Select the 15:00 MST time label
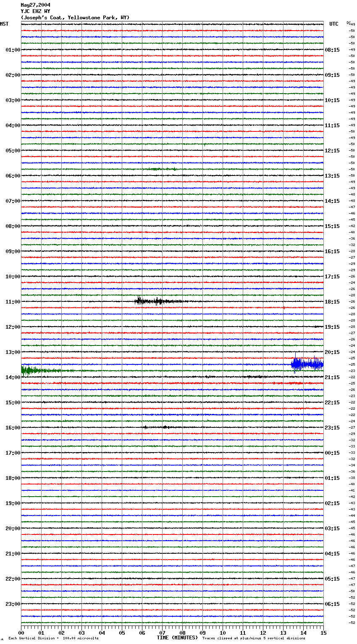The height and width of the screenshot is (644, 357). click(x=13, y=403)
